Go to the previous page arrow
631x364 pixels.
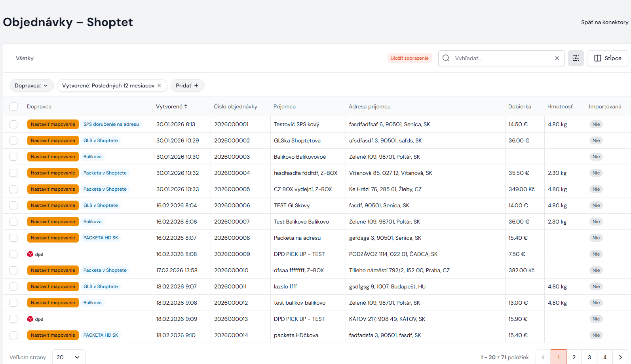click(543, 357)
